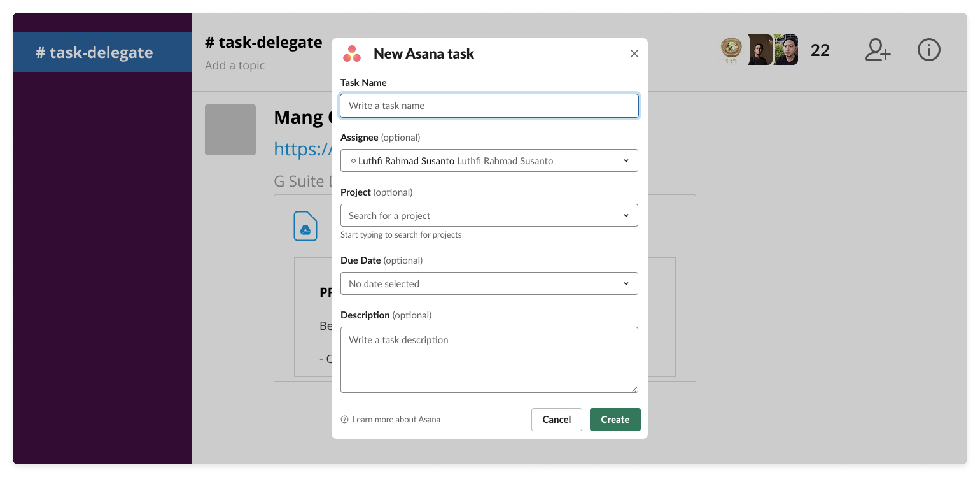Image resolution: width=980 pixels, height=477 pixels.
Task: Click the member count 22
Action: pos(820,50)
